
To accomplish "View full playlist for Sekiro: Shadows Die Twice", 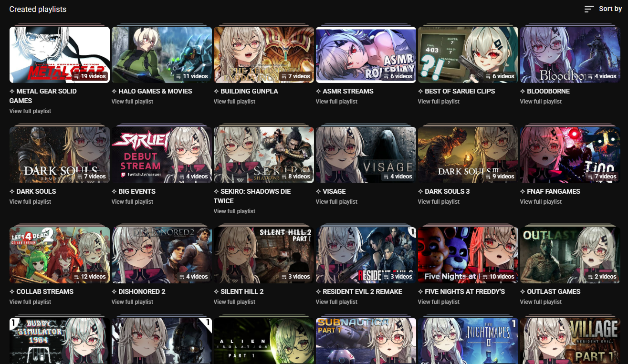I will point(234,211).
